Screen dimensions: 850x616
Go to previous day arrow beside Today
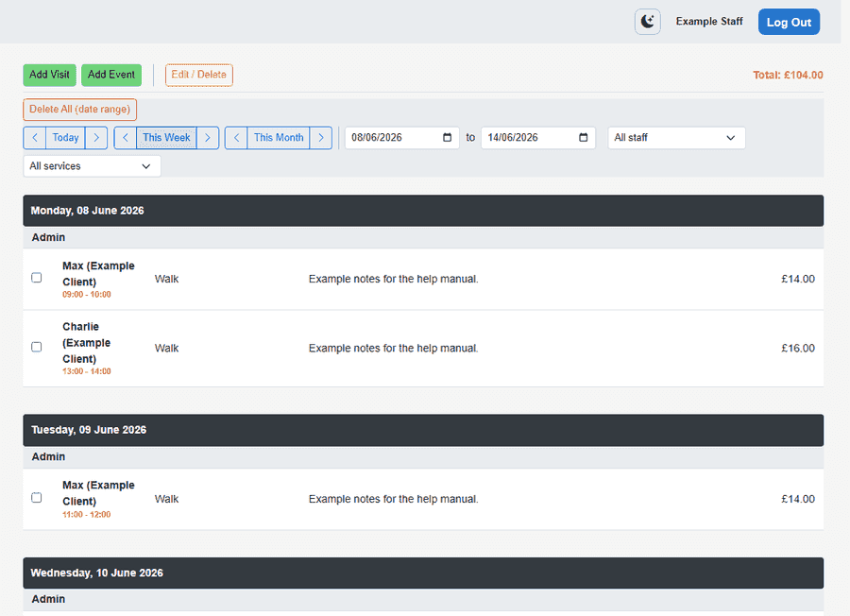[x=35, y=138]
